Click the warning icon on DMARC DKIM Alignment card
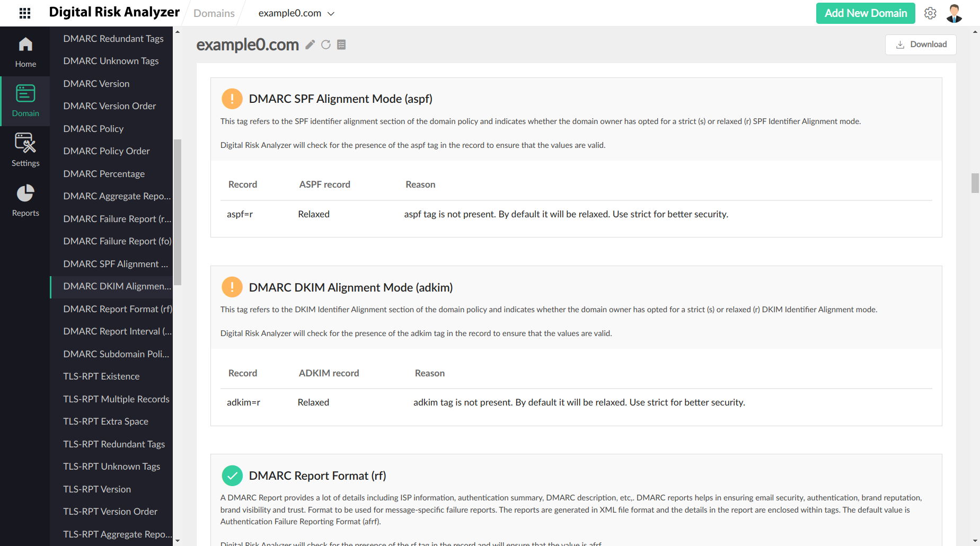The image size is (980, 546). tap(232, 287)
